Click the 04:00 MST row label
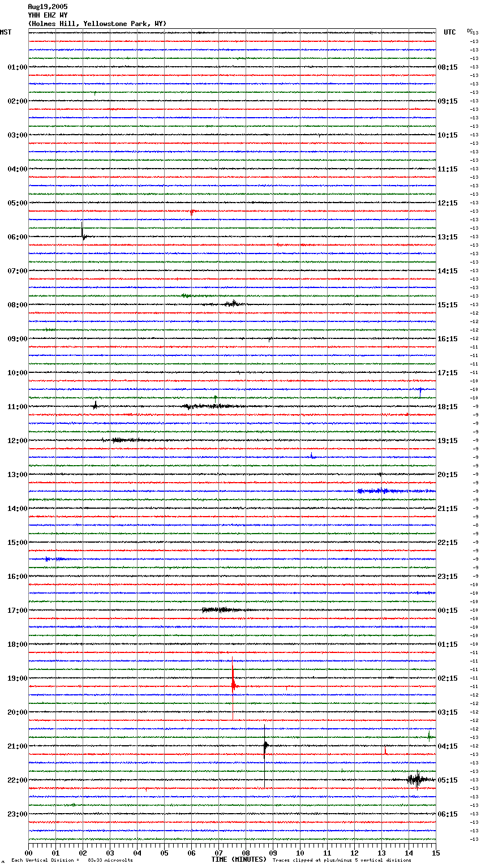 (x=18, y=169)
